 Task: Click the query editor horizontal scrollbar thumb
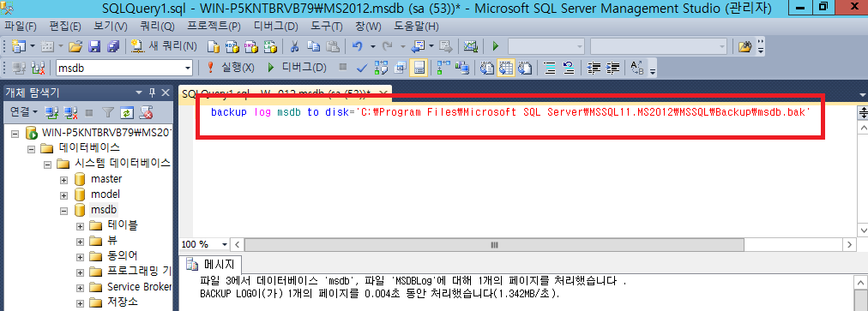tap(494, 244)
